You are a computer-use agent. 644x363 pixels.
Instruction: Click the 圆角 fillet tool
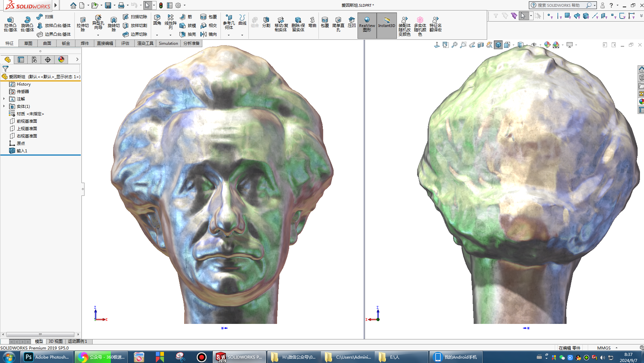click(157, 20)
